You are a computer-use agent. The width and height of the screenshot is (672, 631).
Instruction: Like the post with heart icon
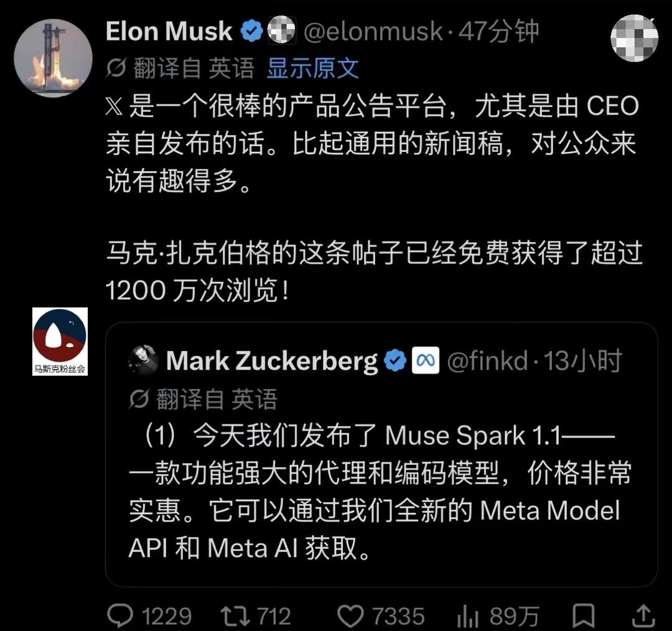click(350, 617)
